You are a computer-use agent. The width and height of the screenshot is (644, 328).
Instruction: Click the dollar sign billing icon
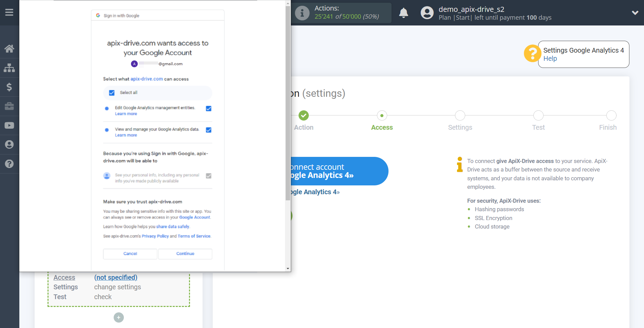pyautogui.click(x=10, y=87)
